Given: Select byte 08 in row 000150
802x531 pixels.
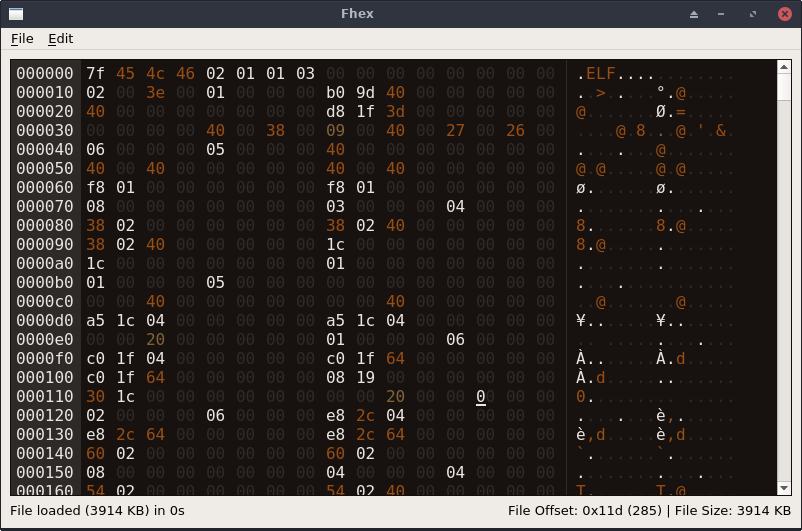Looking at the screenshot, I should pos(95,473).
